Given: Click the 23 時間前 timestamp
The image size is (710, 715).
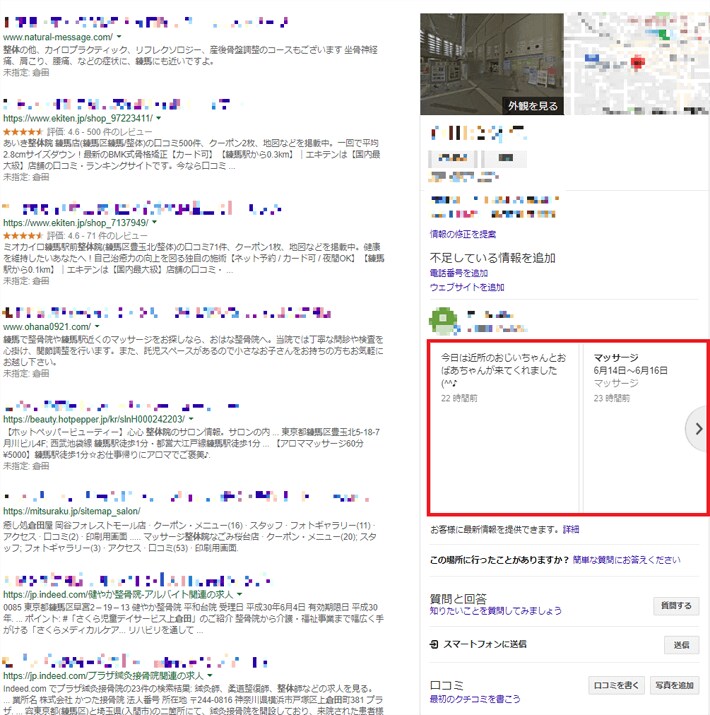Looking at the screenshot, I should pos(612,398).
